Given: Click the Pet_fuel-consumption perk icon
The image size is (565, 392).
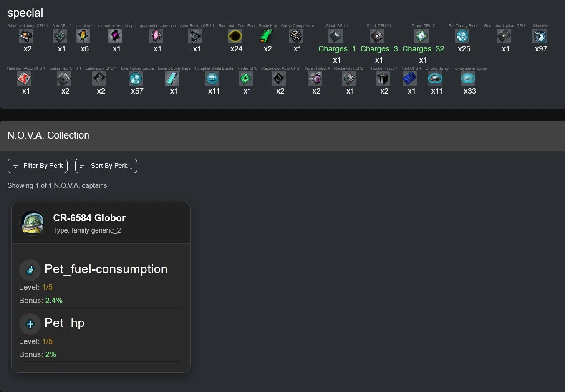Looking at the screenshot, I should (30, 270).
